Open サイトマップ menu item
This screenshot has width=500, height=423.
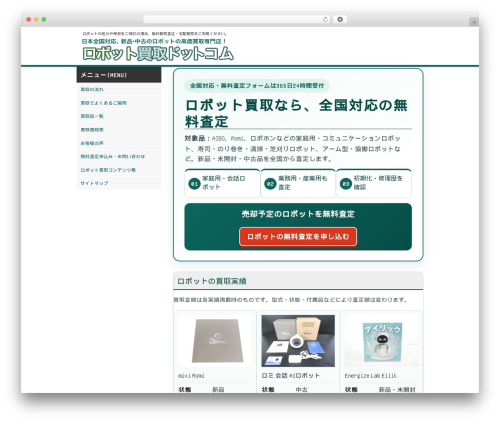coord(119,183)
